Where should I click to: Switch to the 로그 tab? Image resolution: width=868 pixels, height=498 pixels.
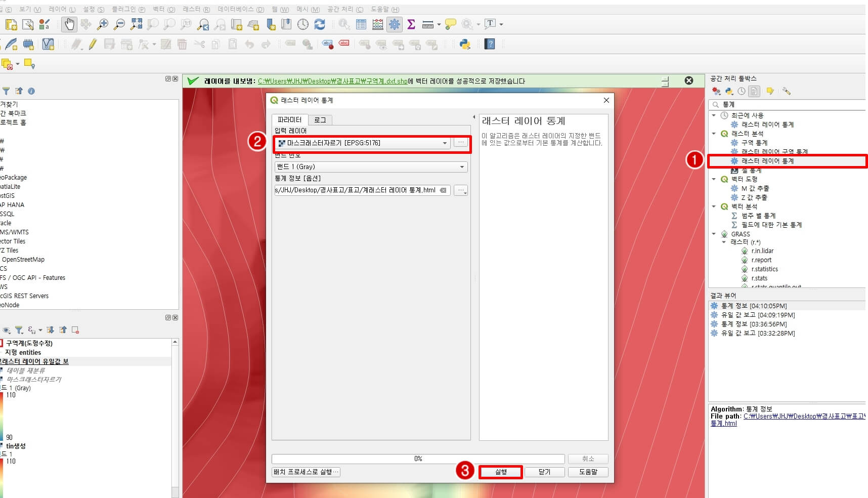320,120
